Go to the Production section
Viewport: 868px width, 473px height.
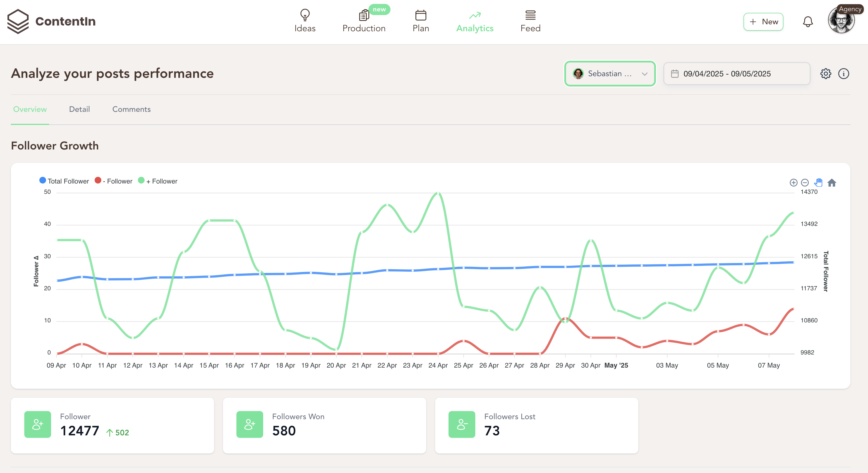364,21
